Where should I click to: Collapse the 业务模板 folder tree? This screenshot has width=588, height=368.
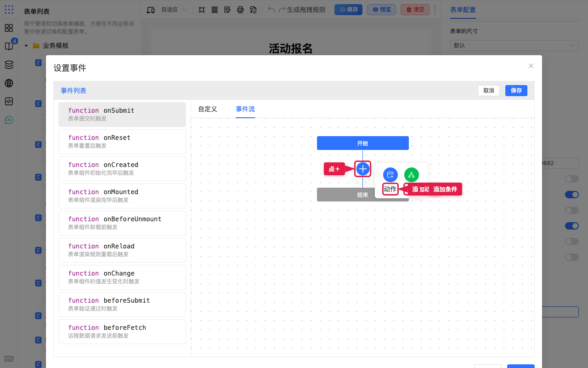click(26, 46)
